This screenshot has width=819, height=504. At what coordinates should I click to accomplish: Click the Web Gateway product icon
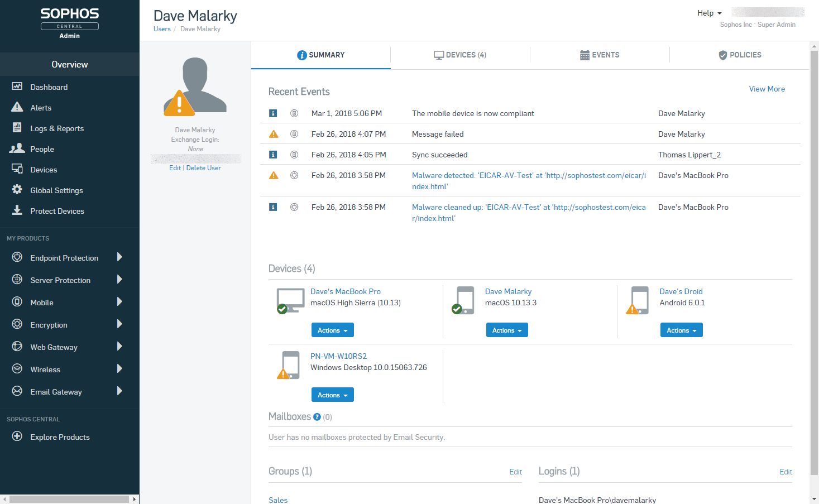[17, 347]
